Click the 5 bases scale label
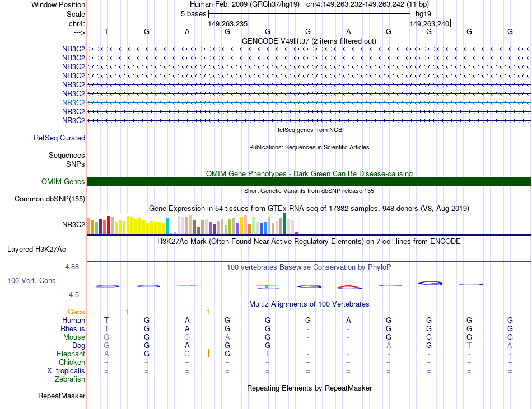Image resolution: width=532 pixels, height=409 pixels. coord(193,14)
